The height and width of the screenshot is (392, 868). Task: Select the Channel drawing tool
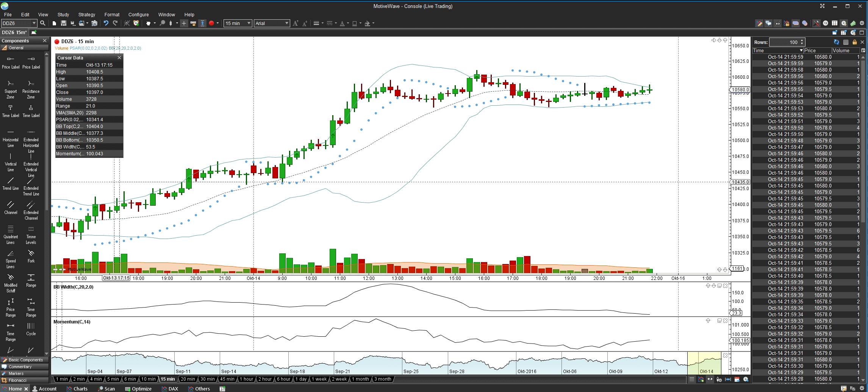[11, 208]
